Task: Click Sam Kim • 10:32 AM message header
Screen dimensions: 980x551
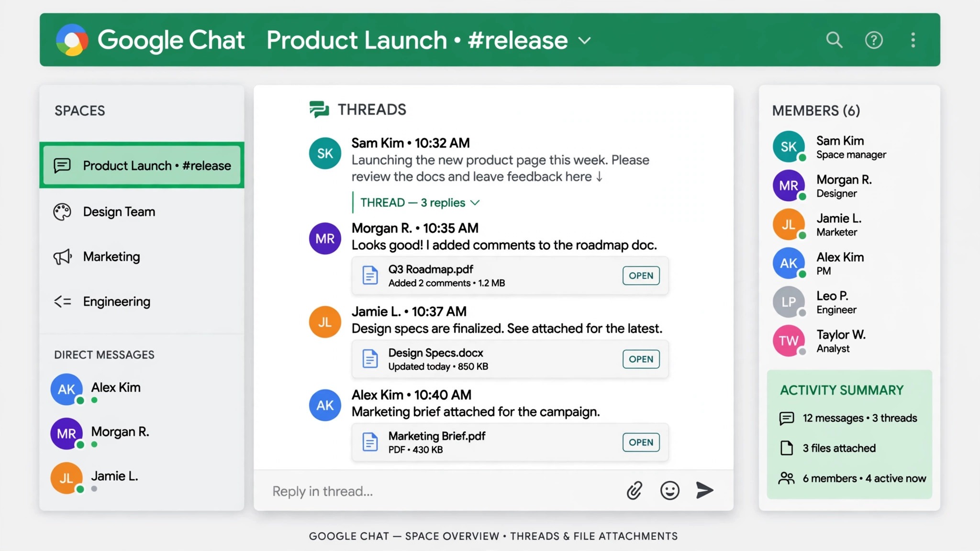Action: (411, 143)
